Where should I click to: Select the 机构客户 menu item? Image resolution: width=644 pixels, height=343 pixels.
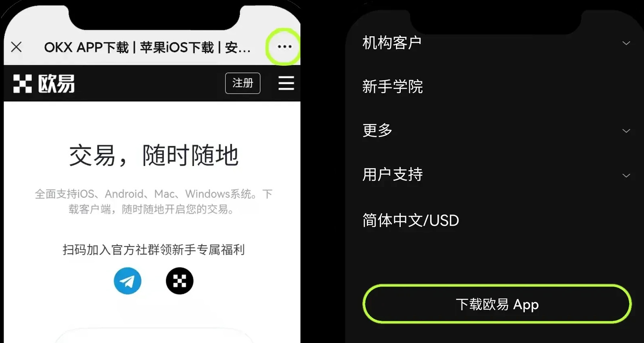(392, 43)
